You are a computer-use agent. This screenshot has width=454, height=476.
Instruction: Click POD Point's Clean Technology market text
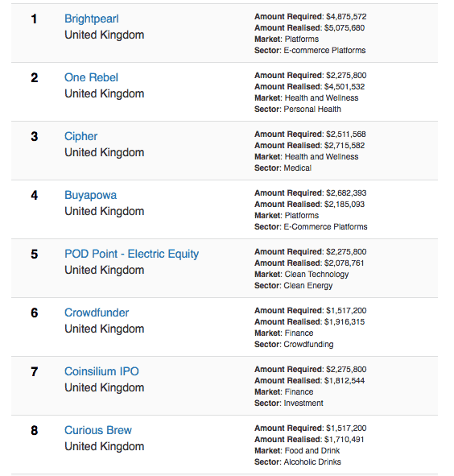(316, 275)
